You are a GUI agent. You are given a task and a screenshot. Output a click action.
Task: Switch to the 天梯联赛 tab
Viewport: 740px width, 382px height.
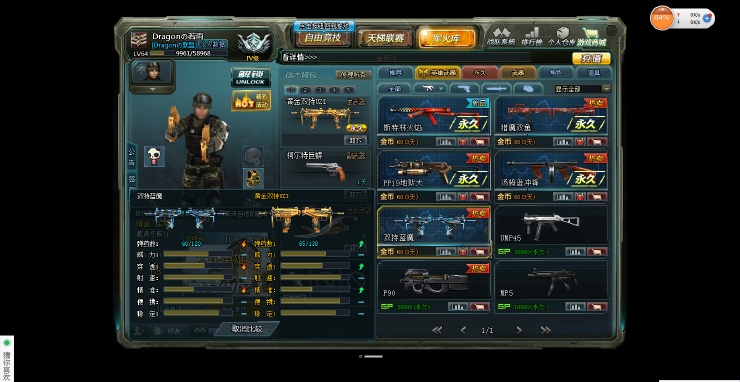pos(386,39)
